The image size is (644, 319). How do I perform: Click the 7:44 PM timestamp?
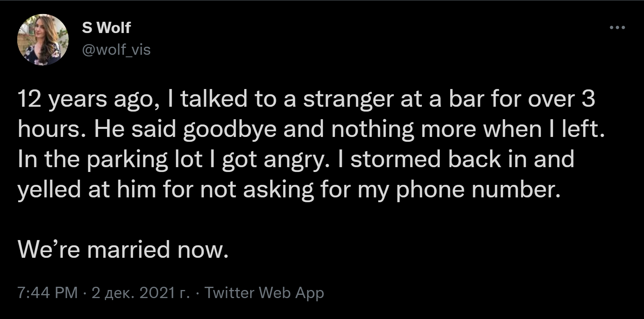pos(47,292)
